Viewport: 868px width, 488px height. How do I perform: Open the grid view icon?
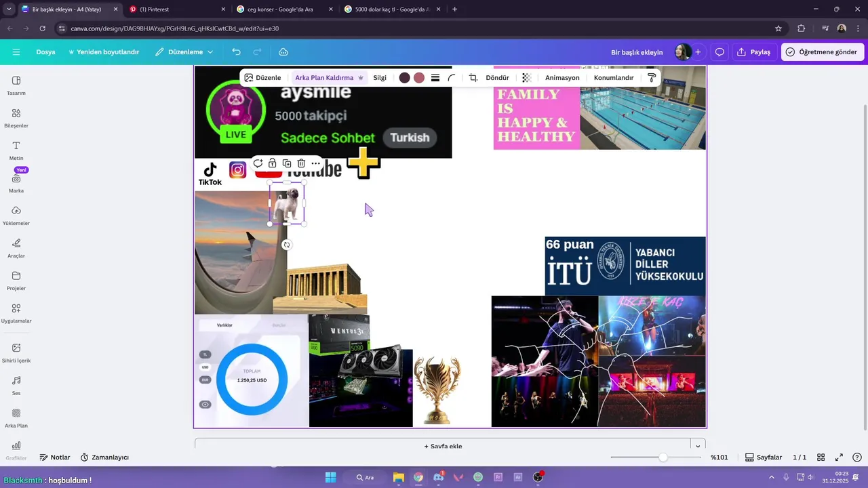821,457
